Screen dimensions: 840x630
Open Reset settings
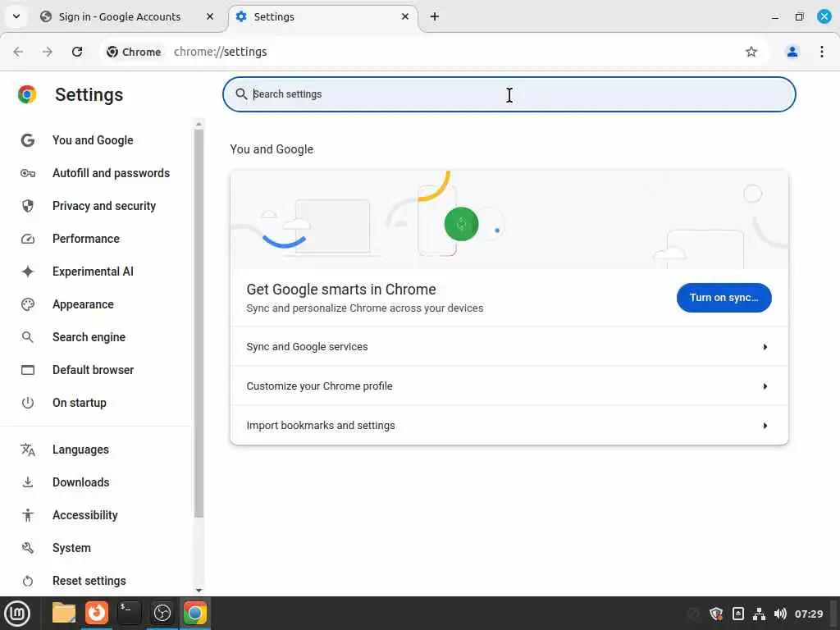click(x=89, y=581)
